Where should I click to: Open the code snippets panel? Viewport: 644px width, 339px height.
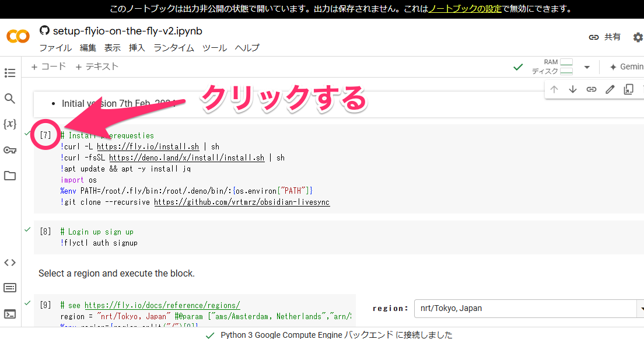(9, 262)
